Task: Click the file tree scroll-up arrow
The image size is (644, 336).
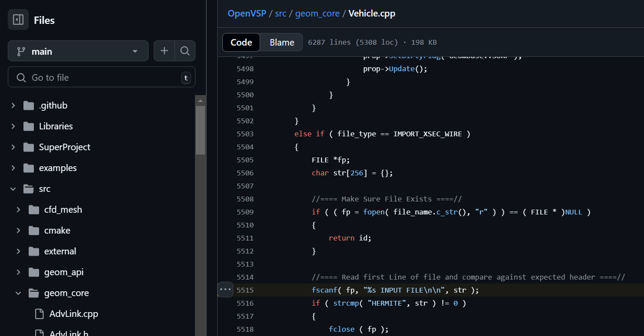Action: [200, 101]
